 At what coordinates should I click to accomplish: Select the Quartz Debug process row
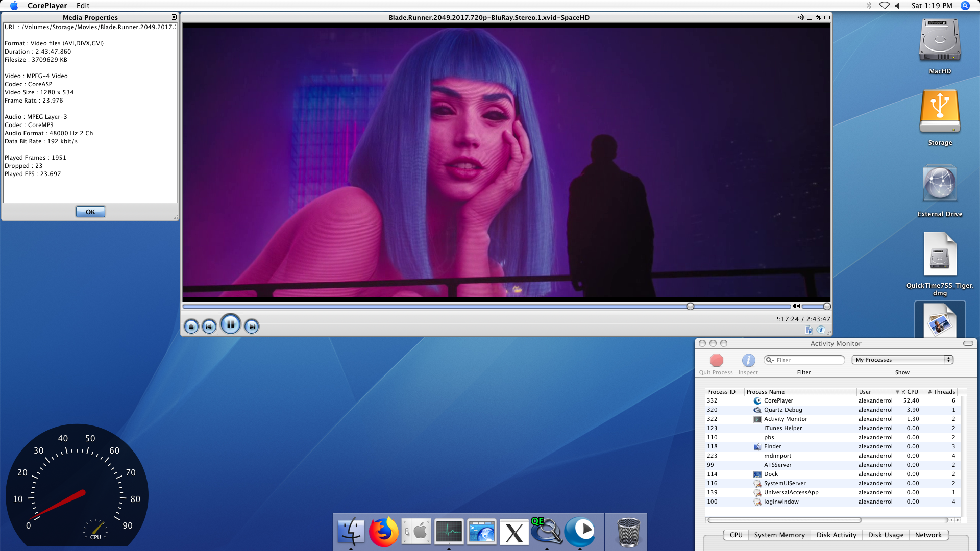pos(832,410)
